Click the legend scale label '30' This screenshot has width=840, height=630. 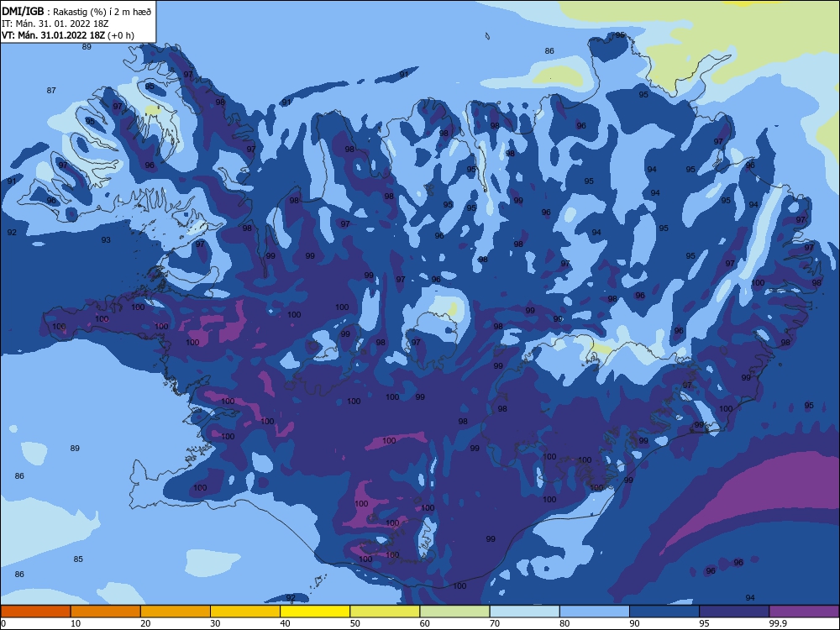[215, 623]
